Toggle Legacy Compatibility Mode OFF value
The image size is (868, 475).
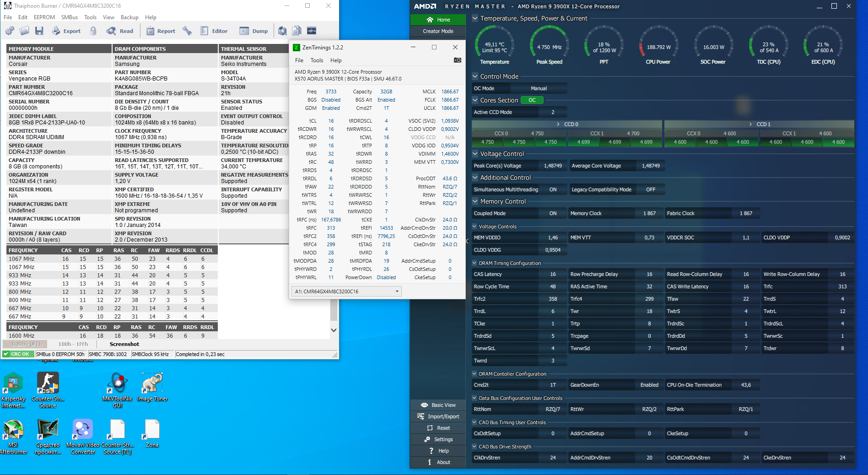[x=650, y=189]
